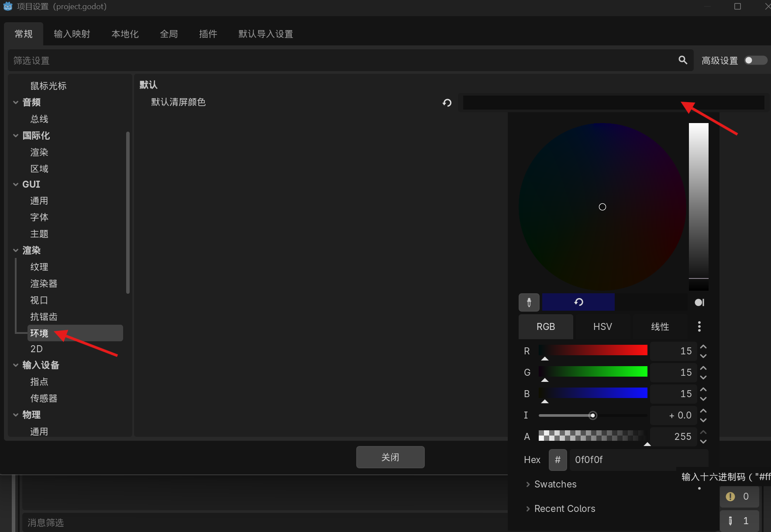Select RGB color mode
Image resolution: width=771 pixels, height=532 pixels.
point(546,326)
